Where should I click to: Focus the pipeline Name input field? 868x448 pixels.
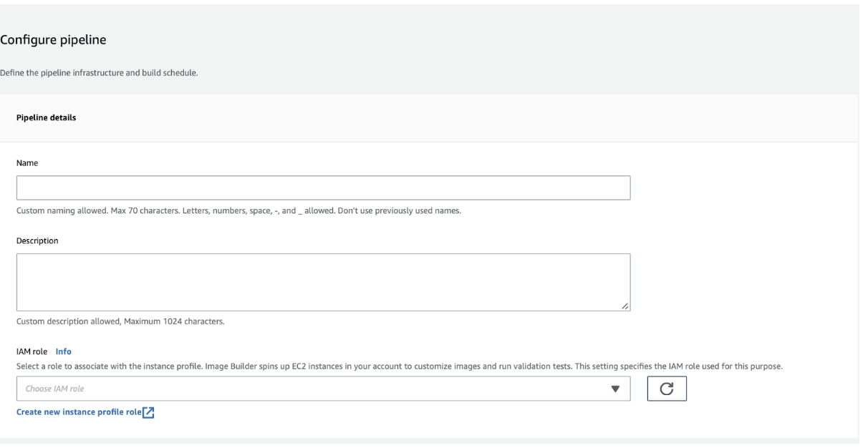tap(323, 188)
